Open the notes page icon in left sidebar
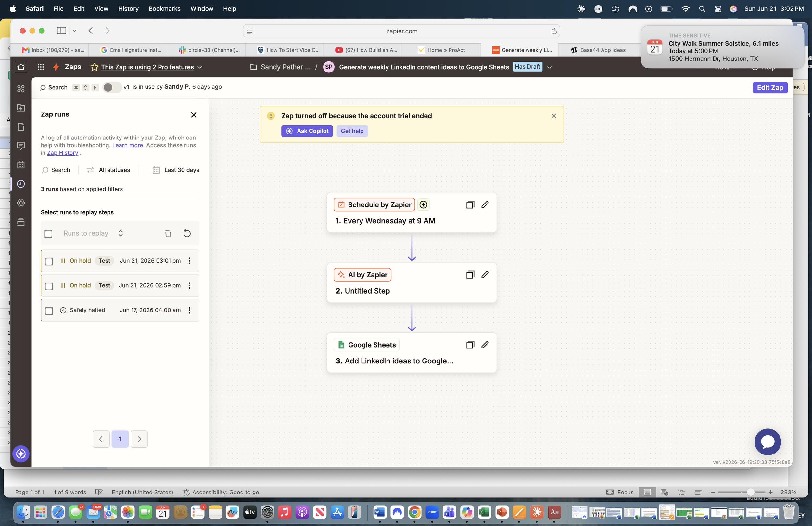 click(x=21, y=127)
